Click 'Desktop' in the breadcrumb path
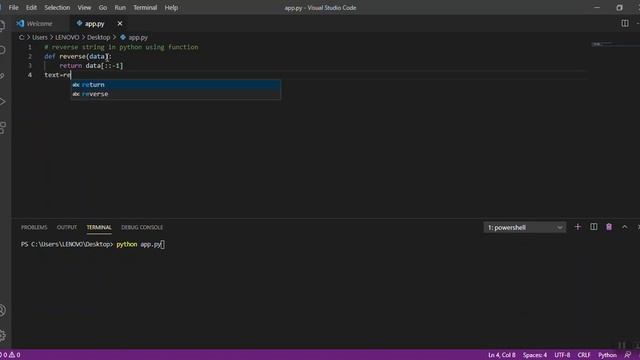The image size is (640, 360). coord(99,37)
